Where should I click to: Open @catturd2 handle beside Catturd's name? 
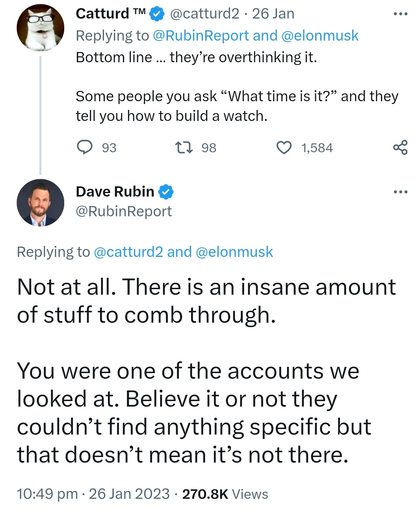click(204, 14)
